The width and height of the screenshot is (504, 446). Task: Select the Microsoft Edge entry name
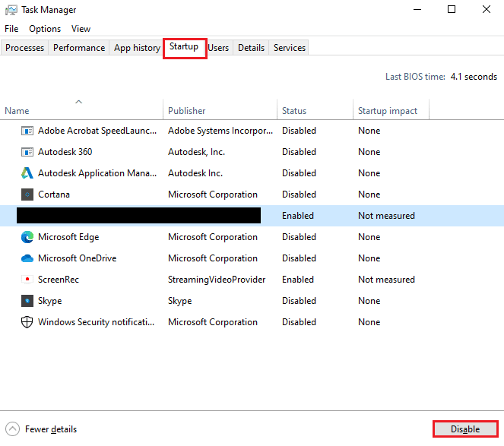(68, 237)
